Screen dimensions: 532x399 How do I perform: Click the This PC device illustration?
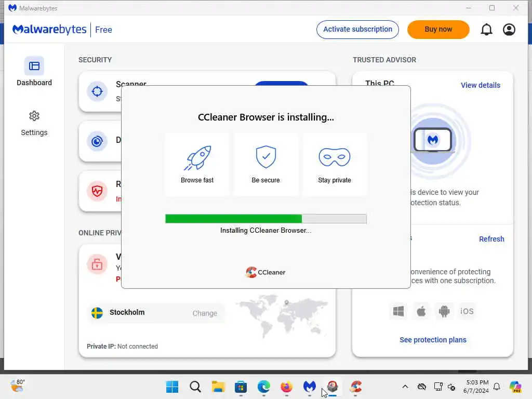coord(433,140)
